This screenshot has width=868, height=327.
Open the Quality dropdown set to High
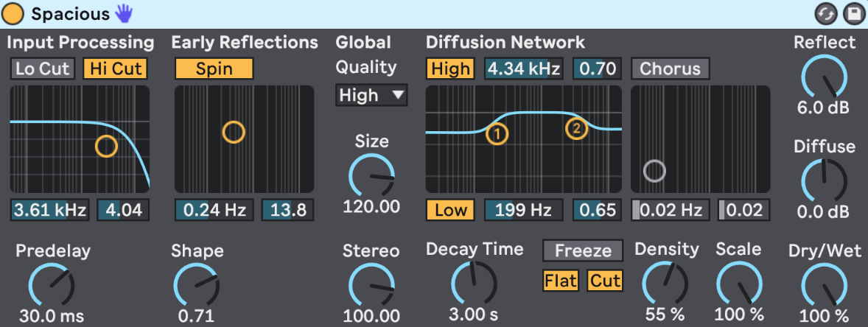pos(371,95)
